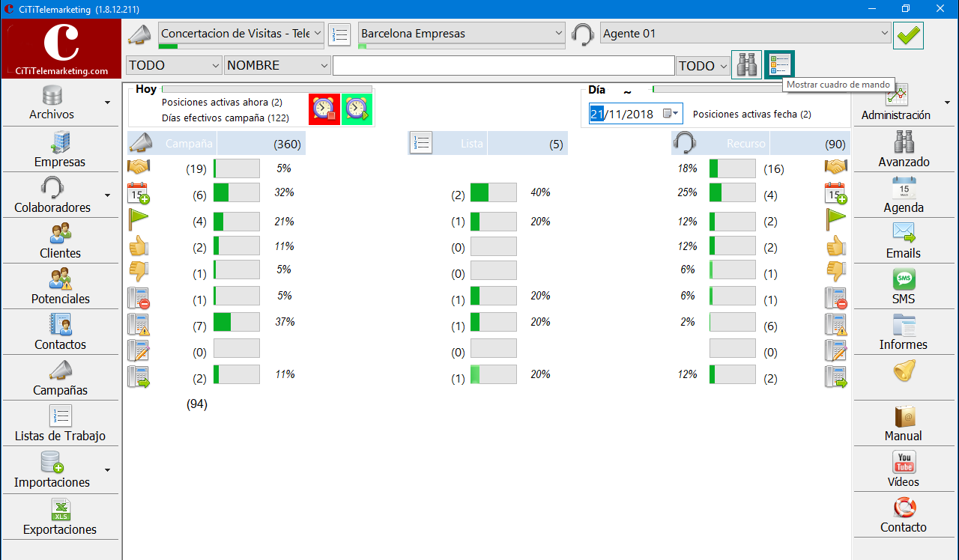Open the Agente 01 dropdown
This screenshot has width=959, height=560.
click(x=745, y=34)
